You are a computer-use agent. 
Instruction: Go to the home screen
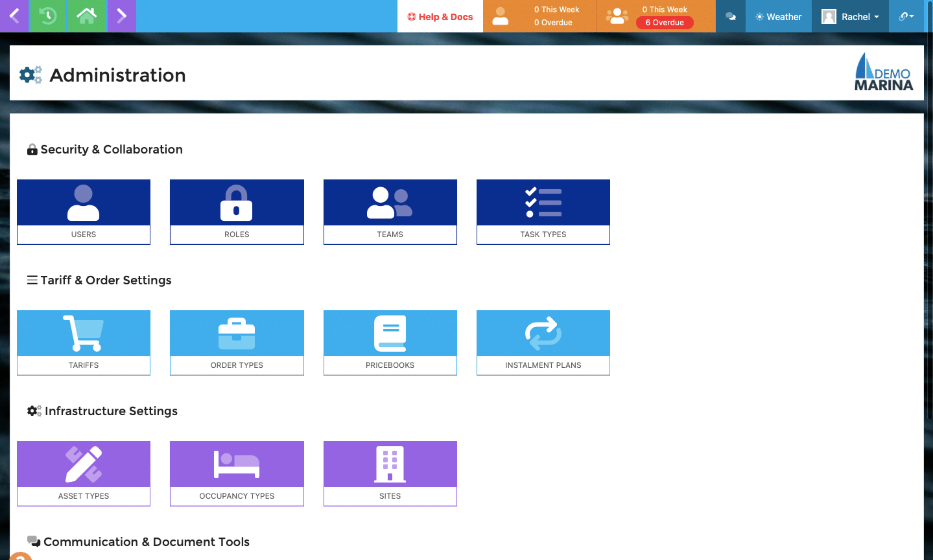[x=86, y=16]
